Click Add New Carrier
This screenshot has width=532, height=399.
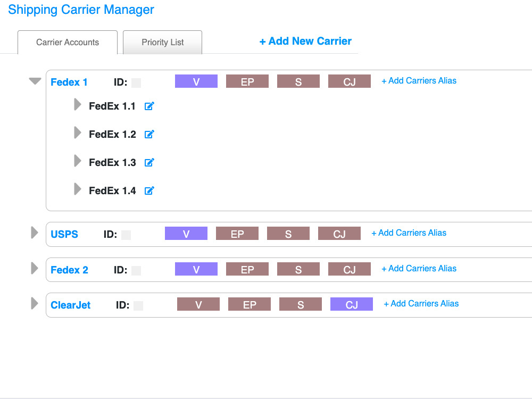click(x=305, y=41)
